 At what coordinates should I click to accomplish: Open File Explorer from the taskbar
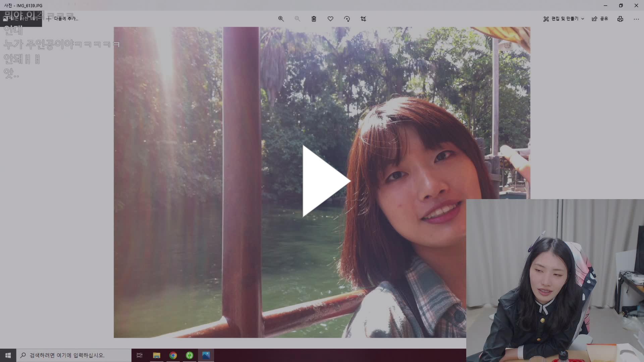pos(156,355)
